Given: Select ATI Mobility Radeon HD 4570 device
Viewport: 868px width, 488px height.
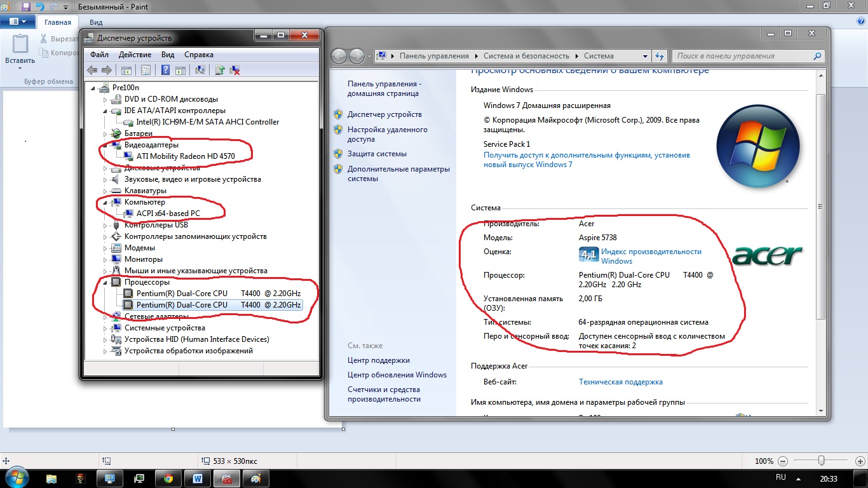Looking at the screenshot, I should 186,156.
